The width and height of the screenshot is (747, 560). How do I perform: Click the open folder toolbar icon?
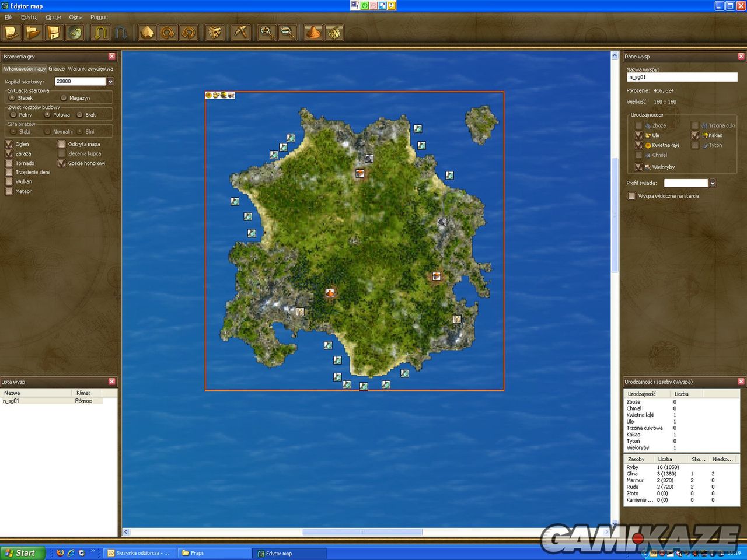pyautogui.click(x=33, y=32)
